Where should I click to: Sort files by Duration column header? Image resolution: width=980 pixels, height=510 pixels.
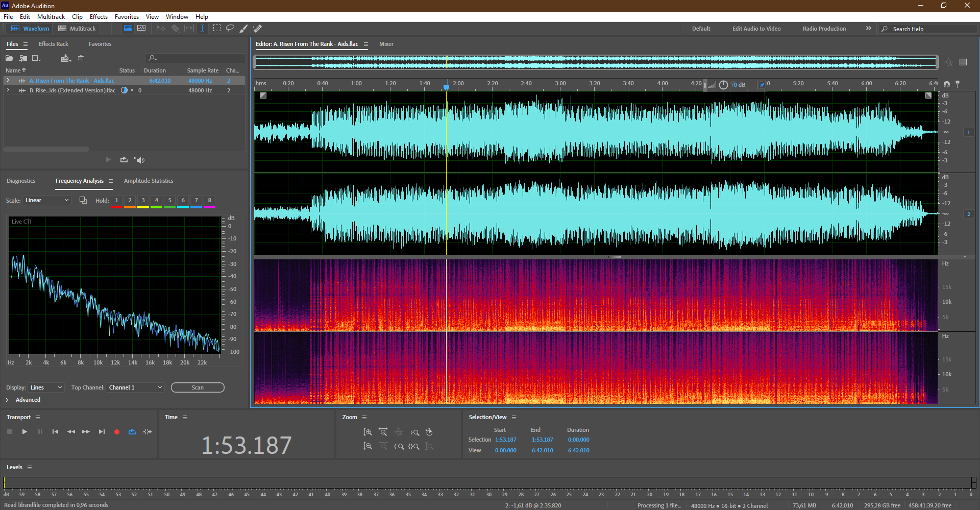[155, 70]
